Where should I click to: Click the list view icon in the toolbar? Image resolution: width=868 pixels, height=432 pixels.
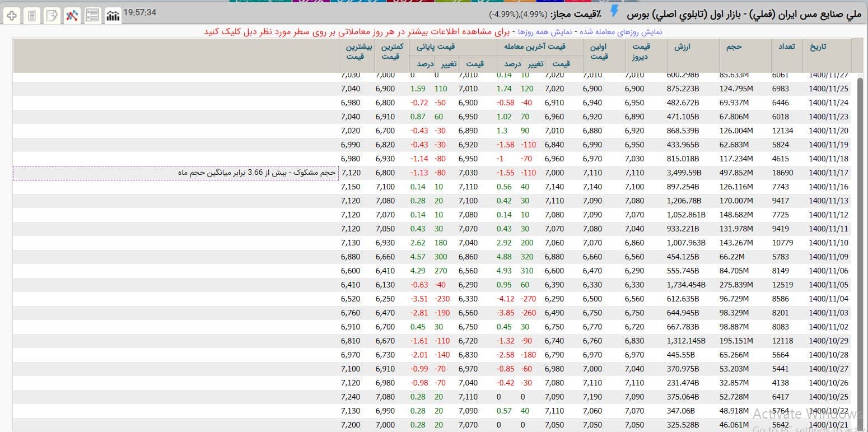tap(93, 15)
